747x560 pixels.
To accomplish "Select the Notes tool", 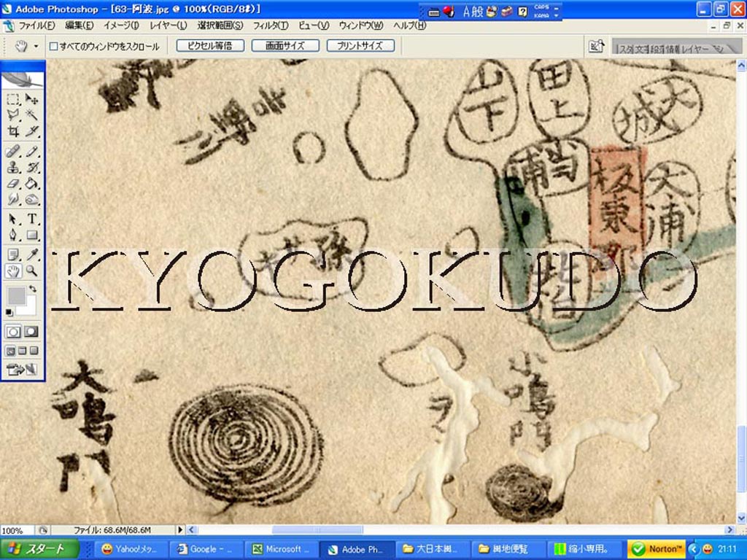I will tap(13, 255).
